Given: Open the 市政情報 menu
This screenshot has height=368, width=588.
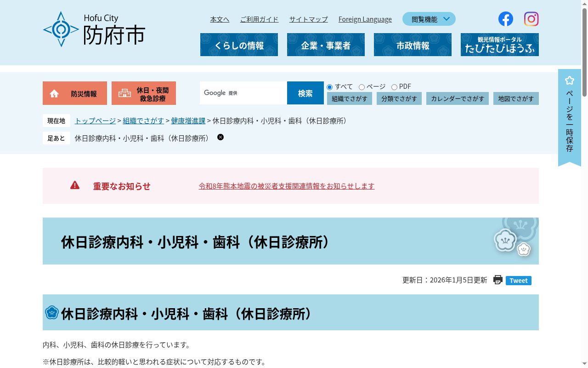Looking at the screenshot, I should coord(413,45).
